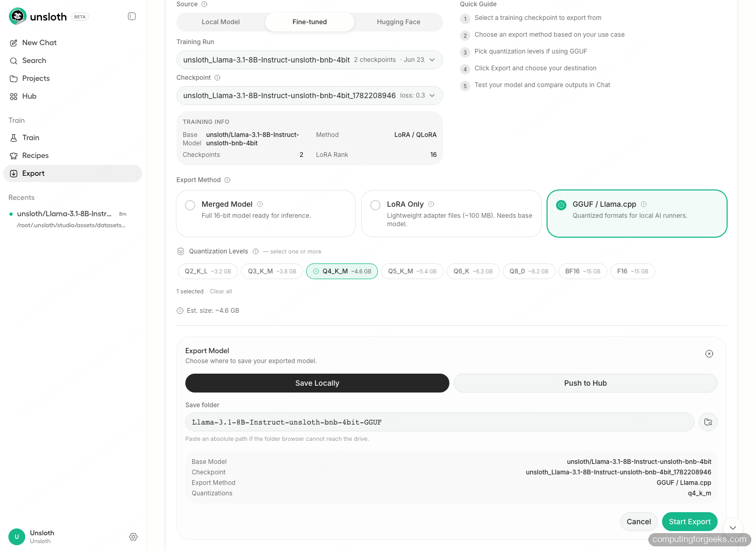Switch source to Local Model tab
The width and height of the screenshot is (756, 551).
[x=220, y=22]
